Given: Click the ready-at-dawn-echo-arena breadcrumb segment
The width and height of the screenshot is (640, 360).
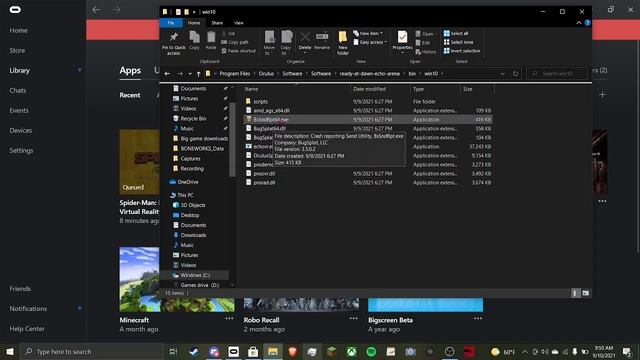Looking at the screenshot, I should [x=369, y=74].
